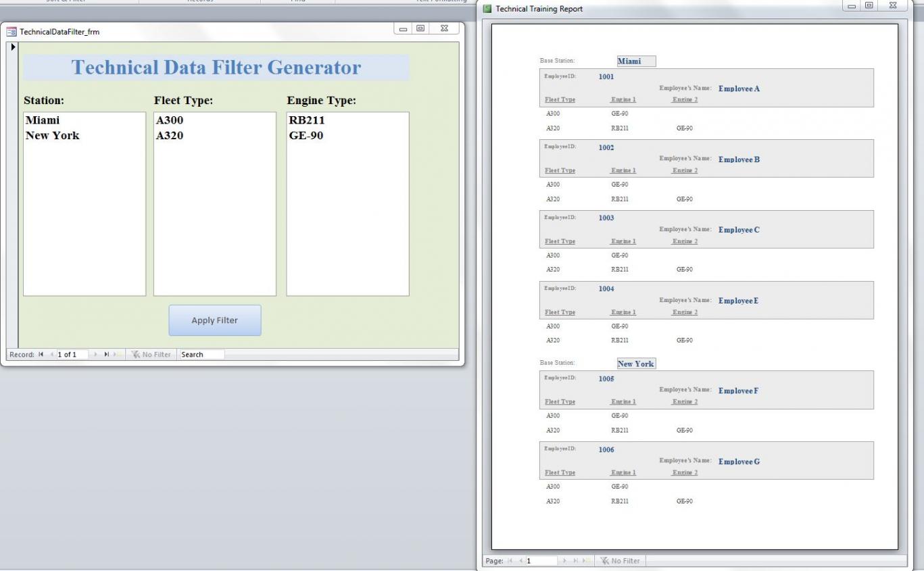Click employee ID 1003 in the report
Viewport: 924px width, 571px height.
click(x=606, y=218)
